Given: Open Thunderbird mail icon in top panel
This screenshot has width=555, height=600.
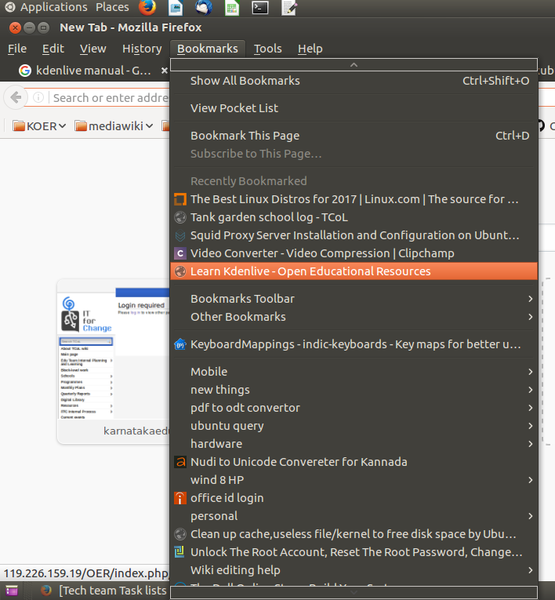Looking at the screenshot, I should (204, 8).
